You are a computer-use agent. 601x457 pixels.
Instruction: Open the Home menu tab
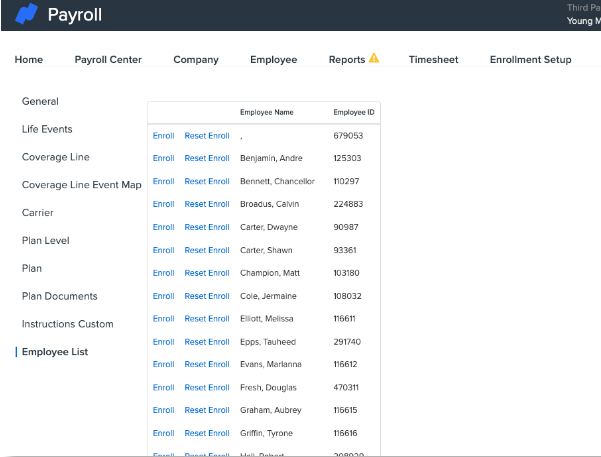[29, 60]
